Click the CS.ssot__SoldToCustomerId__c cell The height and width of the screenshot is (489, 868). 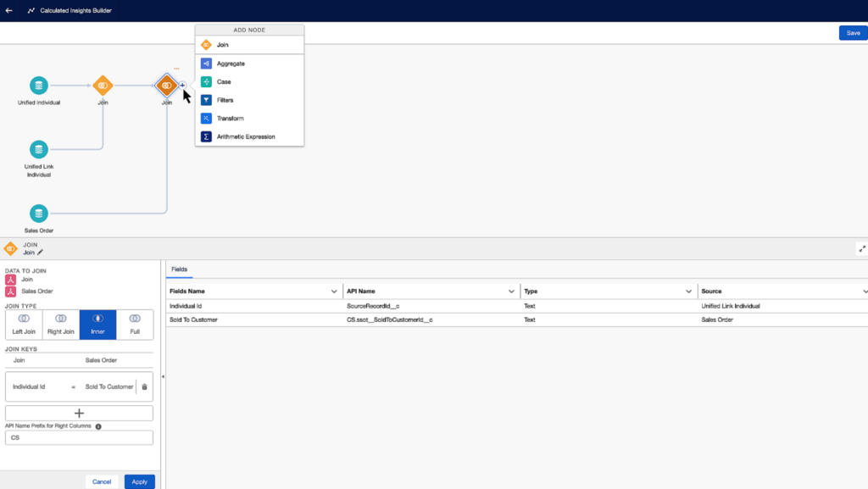(431, 320)
